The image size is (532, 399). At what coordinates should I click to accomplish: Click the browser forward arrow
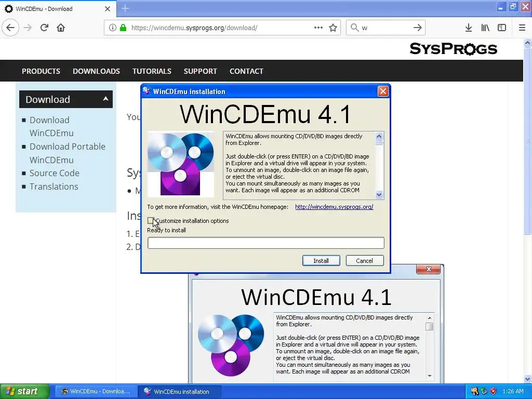coord(28,28)
